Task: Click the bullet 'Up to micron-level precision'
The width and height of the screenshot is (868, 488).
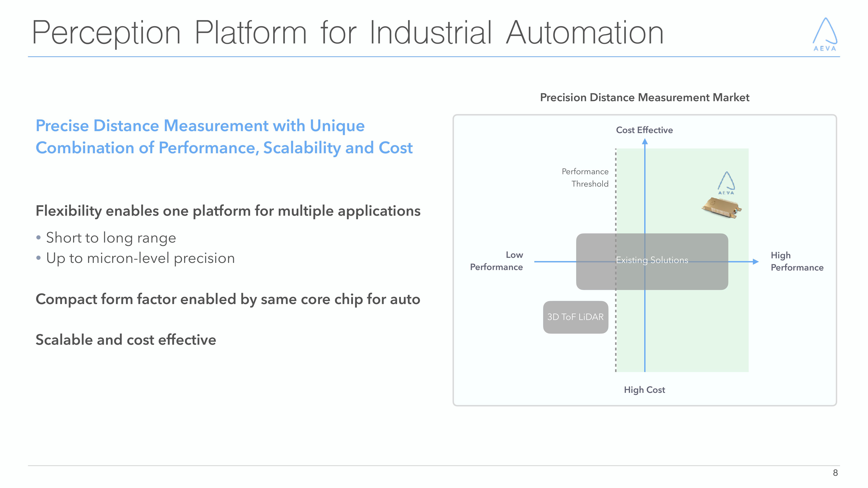Action: coord(140,258)
